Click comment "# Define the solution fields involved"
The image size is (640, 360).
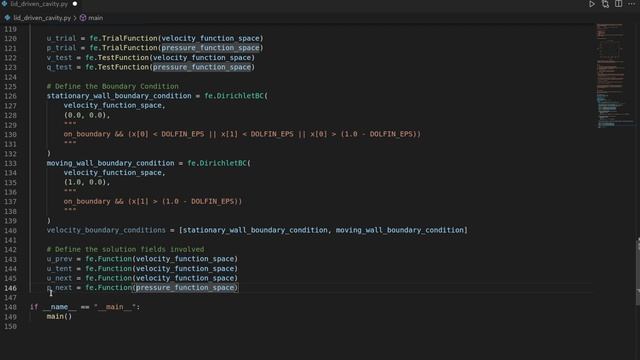click(125, 249)
